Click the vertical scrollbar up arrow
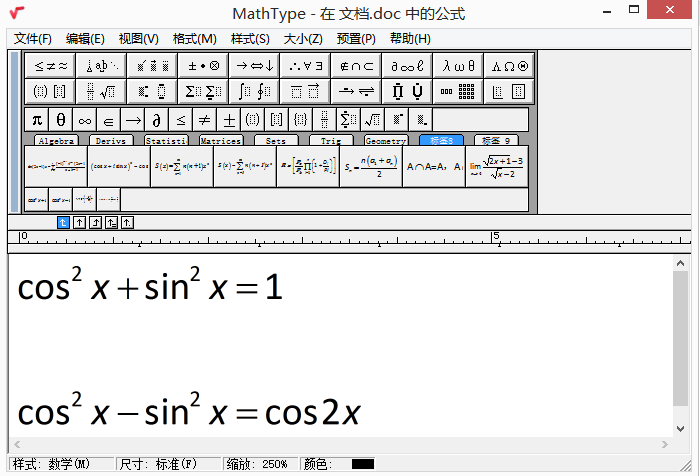This screenshot has height=476, width=700. pos(680,263)
